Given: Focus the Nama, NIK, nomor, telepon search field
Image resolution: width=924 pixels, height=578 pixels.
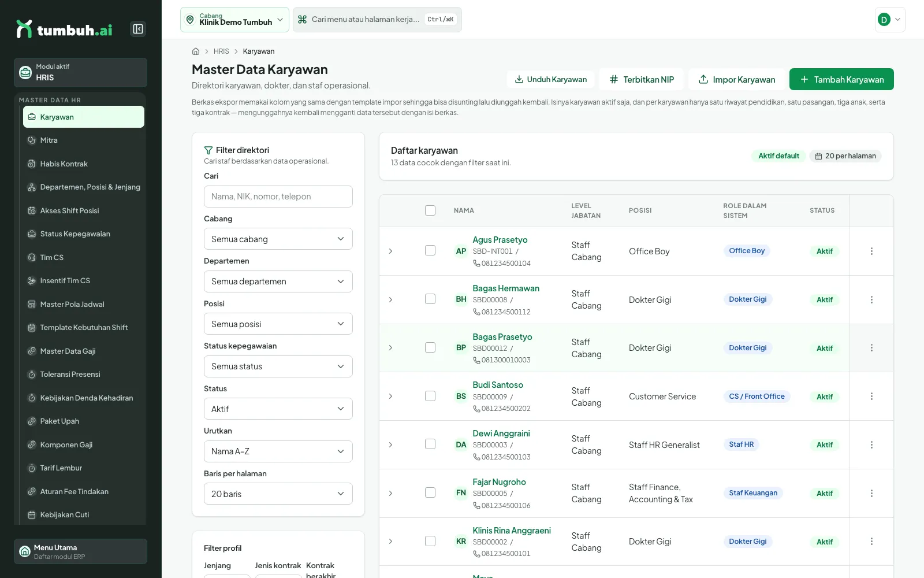Looking at the screenshot, I should (x=278, y=197).
